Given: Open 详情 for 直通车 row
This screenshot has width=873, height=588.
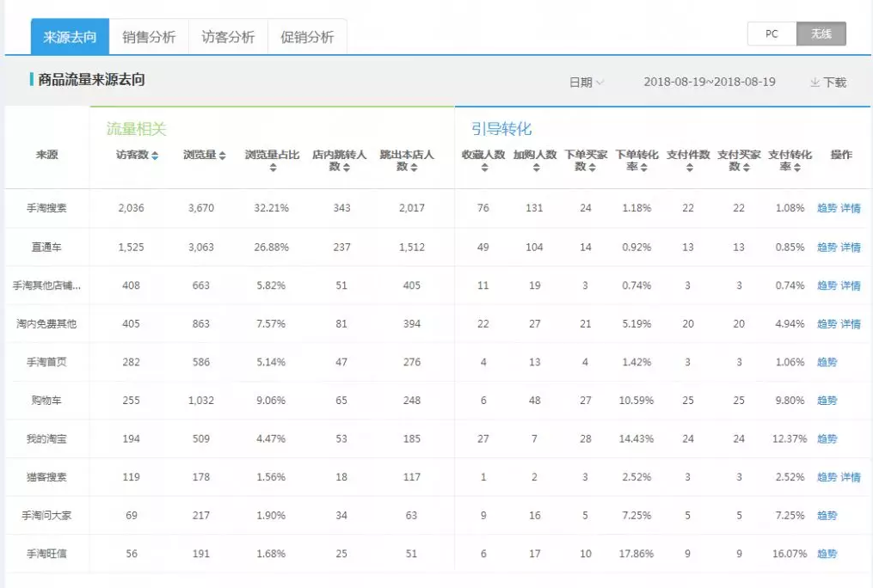Looking at the screenshot, I should [x=850, y=247].
